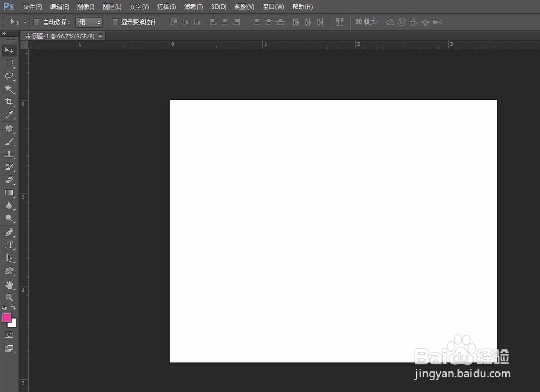Image resolution: width=540 pixels, height=392 pixels.
Task: Select the Path Selection tool
Action: (x=9, y=258)
